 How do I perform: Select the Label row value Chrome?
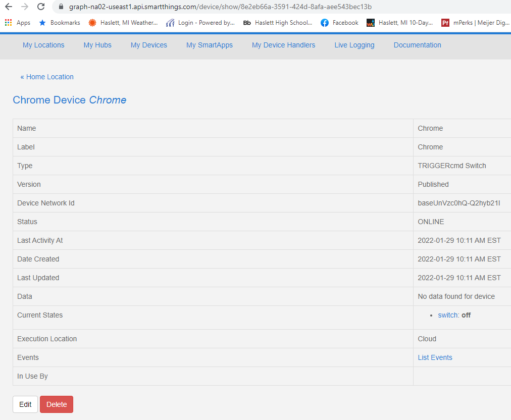430,147
